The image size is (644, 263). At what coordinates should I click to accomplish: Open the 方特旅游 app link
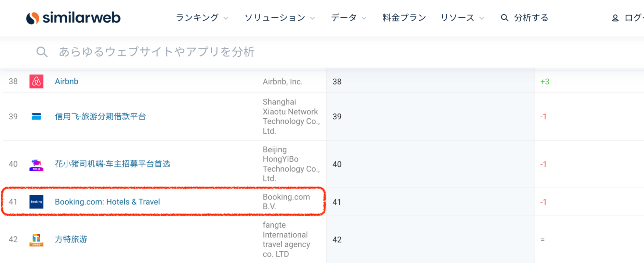click(71, 239)
